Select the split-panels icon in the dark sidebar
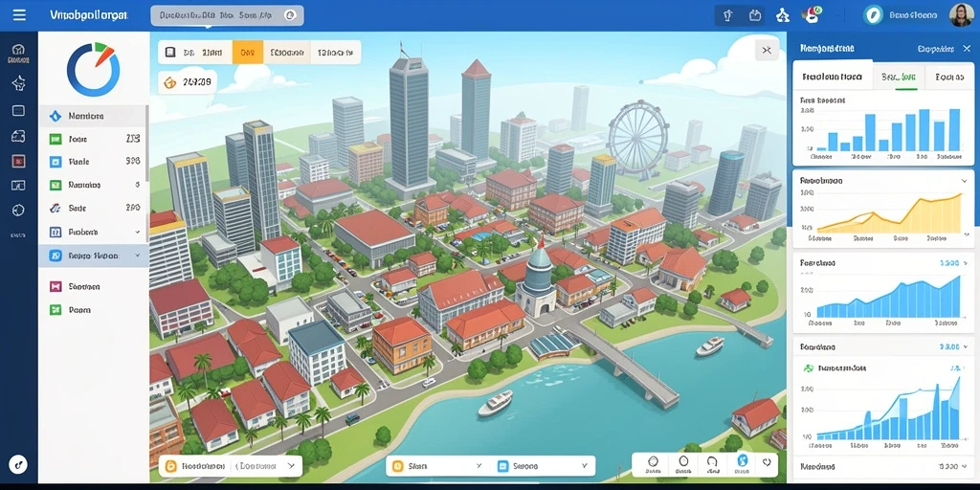Screen dimensions: 980x490 click(x=18, y=185)
